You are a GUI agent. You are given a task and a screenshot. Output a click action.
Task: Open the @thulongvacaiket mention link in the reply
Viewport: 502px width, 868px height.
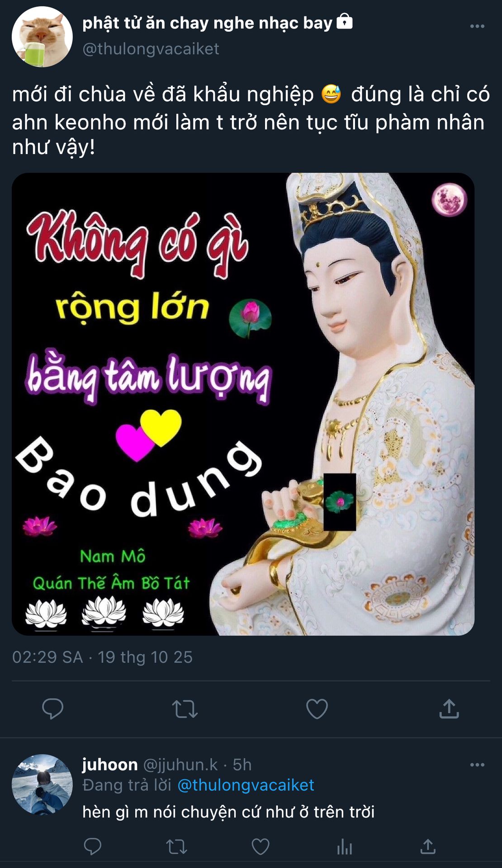coord(246,785)
